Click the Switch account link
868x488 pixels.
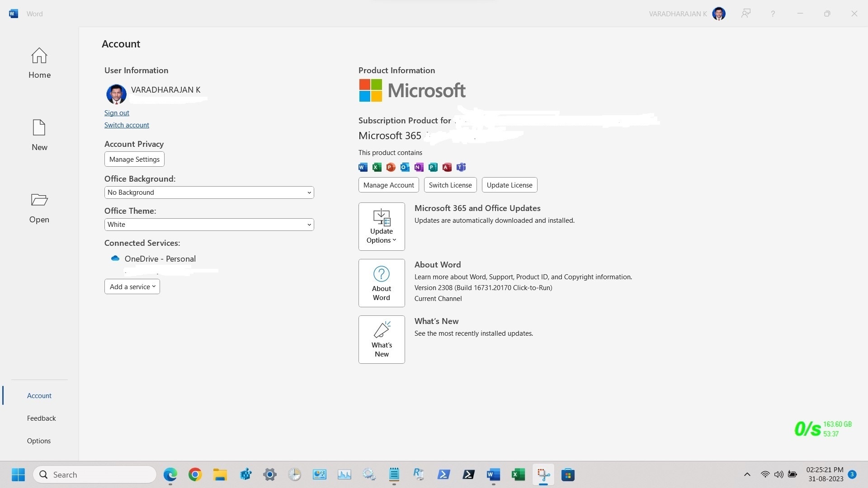pos(127,125)
